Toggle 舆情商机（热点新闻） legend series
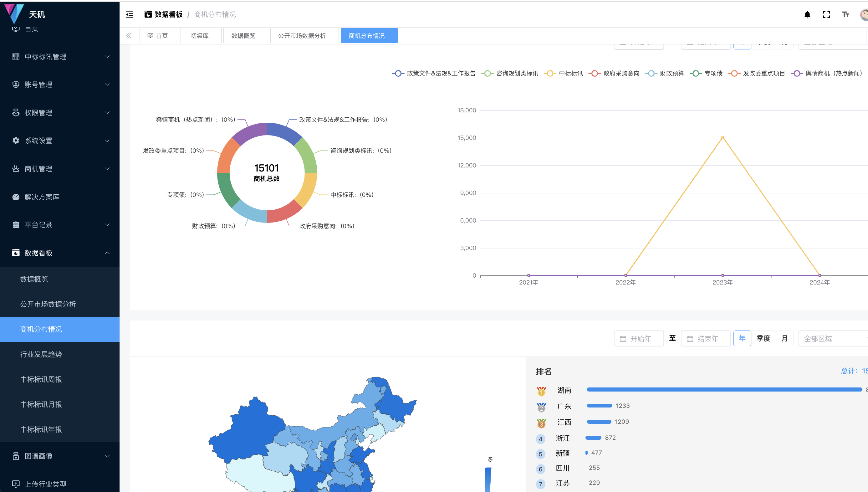Viewport: 868px width, 492px height. click(827, 73)
